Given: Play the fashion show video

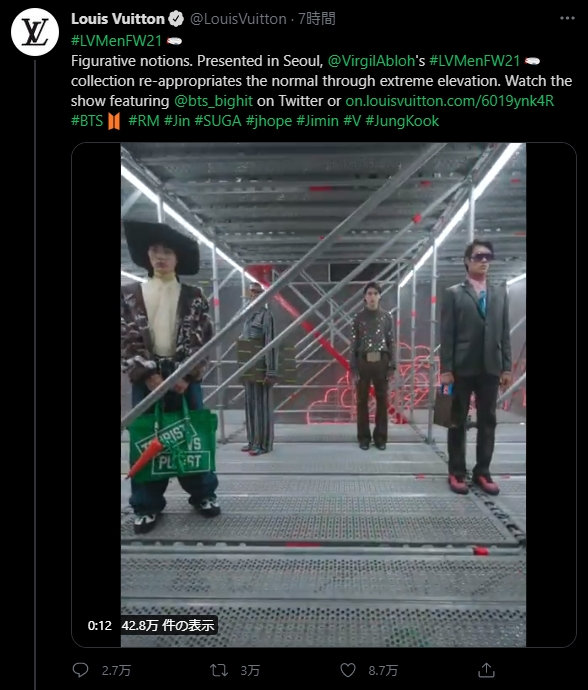Looking at the screenshot, I should [323, 394].
